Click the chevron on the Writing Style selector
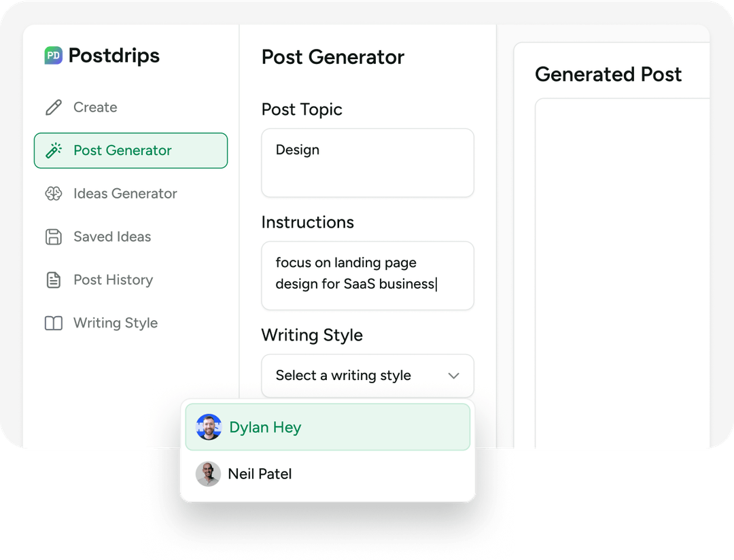734x560 pixels. [x=453, y=375]
